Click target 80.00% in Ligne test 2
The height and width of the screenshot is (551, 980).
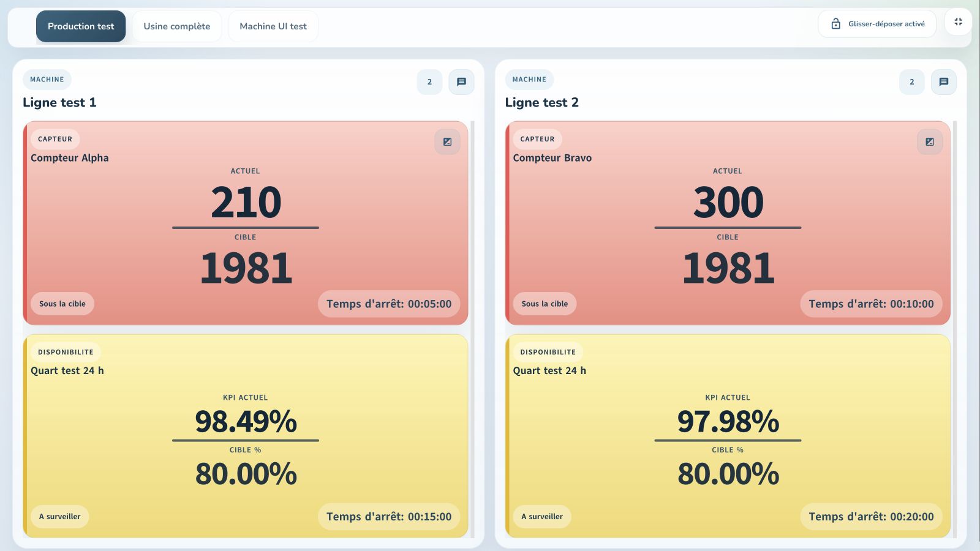[728, 474]
